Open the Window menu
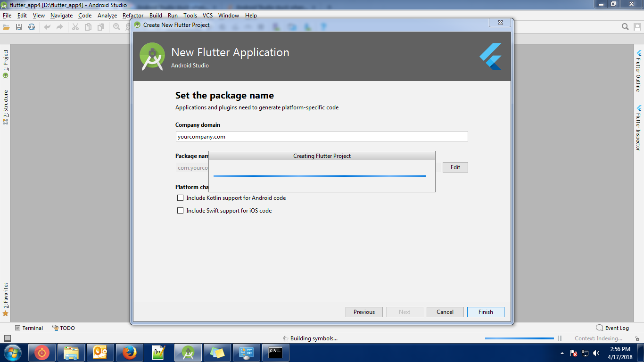 click(x=229, y=16)
